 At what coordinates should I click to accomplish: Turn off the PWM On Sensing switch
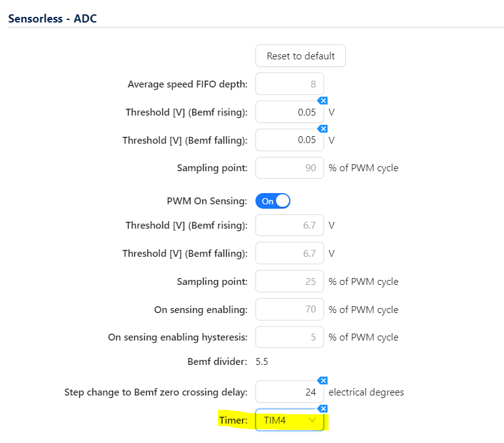point(273,201)
